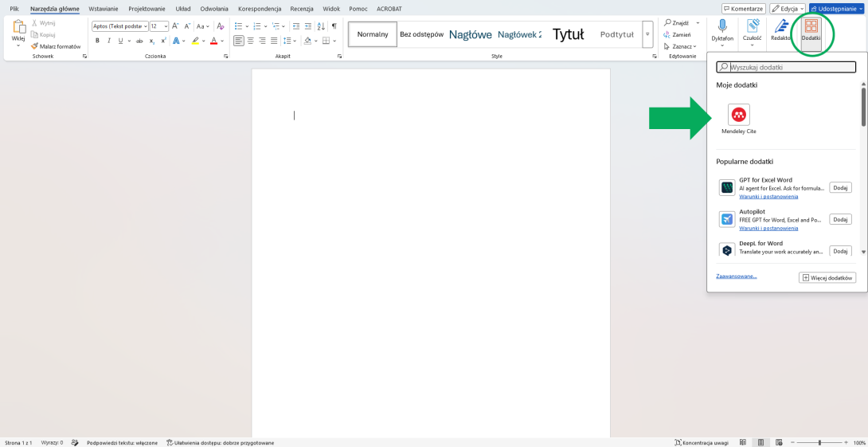Switch to the Recenzja tab
This screenshot has height=447, width=868.
pos(302,9)
